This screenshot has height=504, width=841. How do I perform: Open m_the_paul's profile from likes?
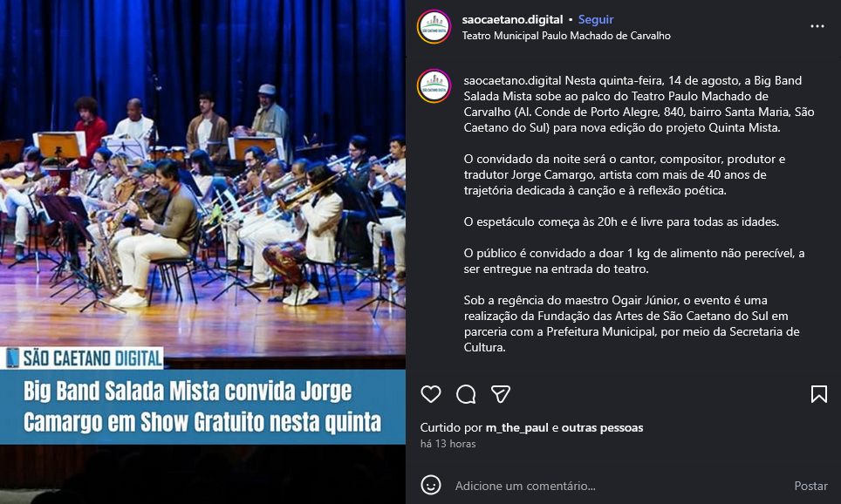point(516,427)
